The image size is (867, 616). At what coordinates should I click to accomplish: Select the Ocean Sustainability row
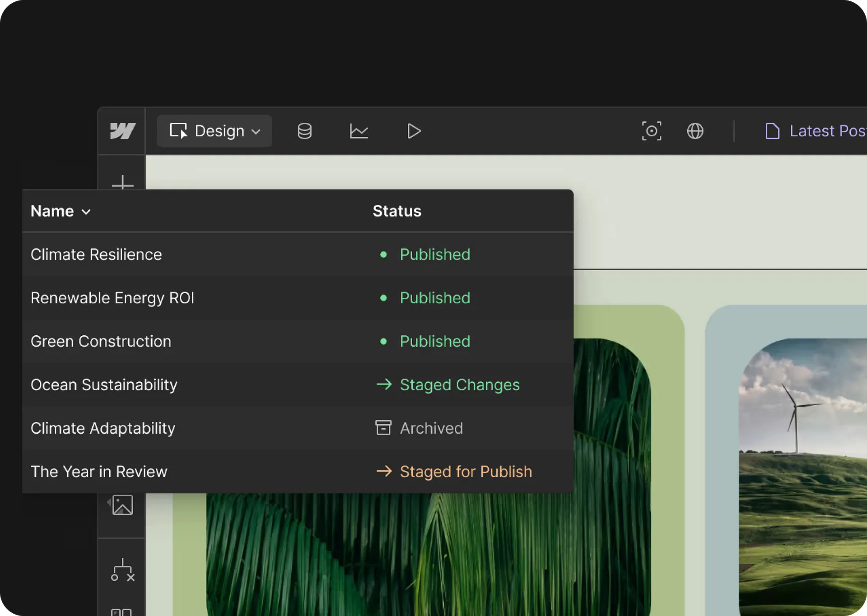coord(298,384)
